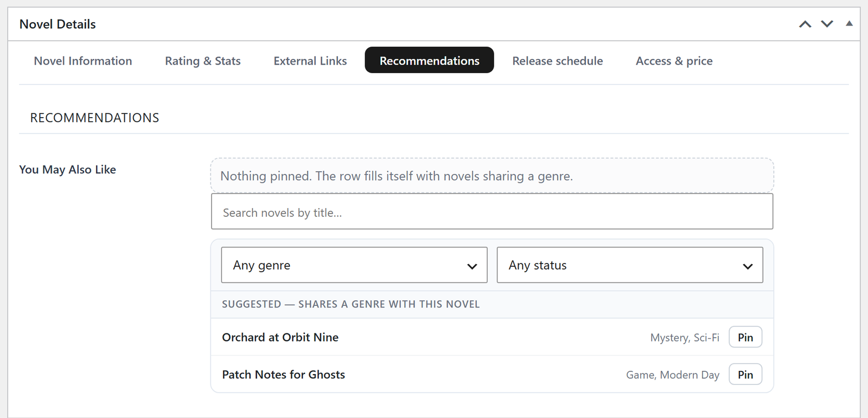Click the RECOMMENDATIONS section heading

pos(94,118)
